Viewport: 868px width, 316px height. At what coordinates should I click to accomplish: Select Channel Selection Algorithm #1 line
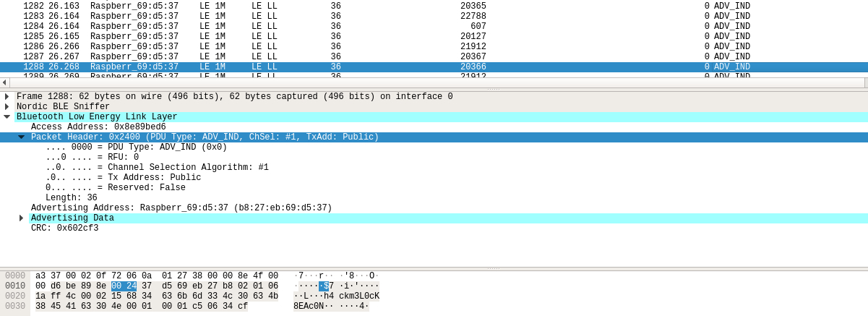[157, 168]
